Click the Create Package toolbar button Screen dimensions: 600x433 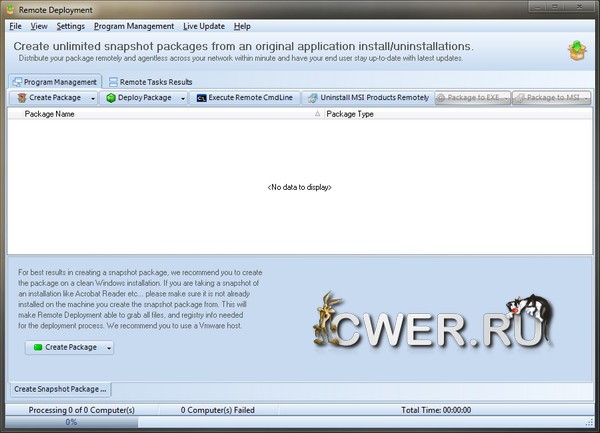coord(48,98)
